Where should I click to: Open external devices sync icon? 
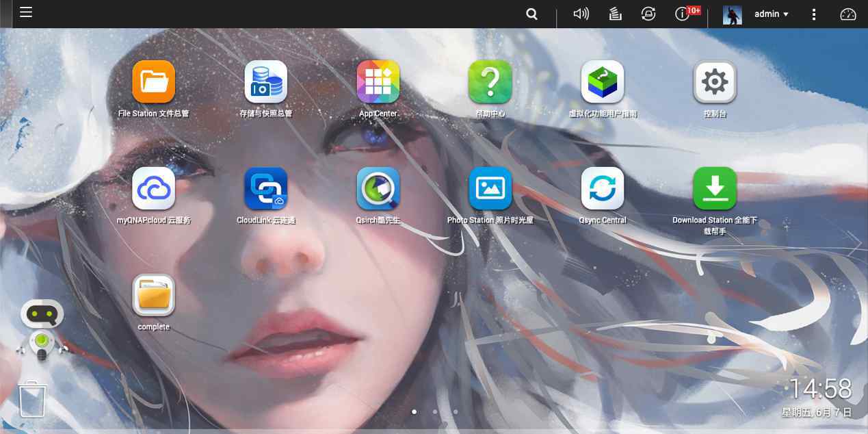click(x=648, y=14)
